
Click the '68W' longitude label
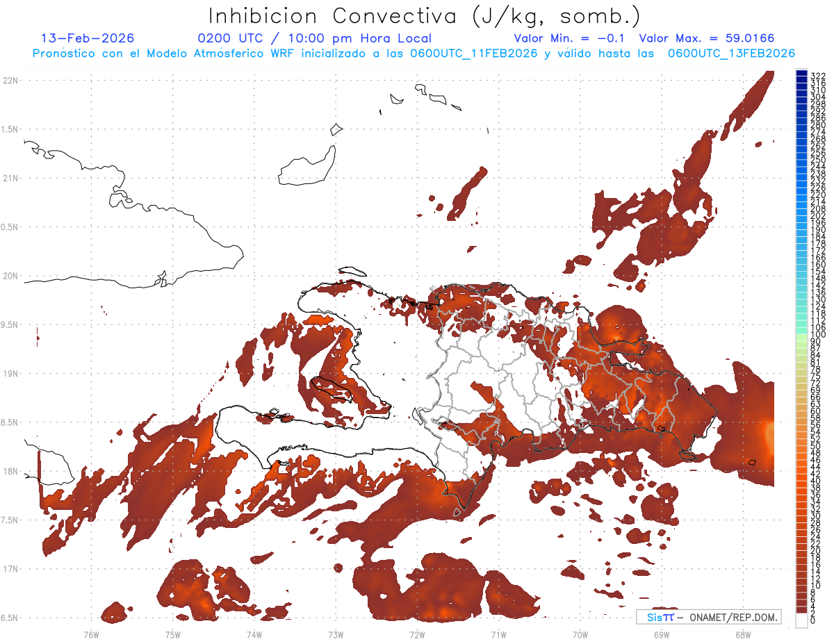[x=743, y=634]
